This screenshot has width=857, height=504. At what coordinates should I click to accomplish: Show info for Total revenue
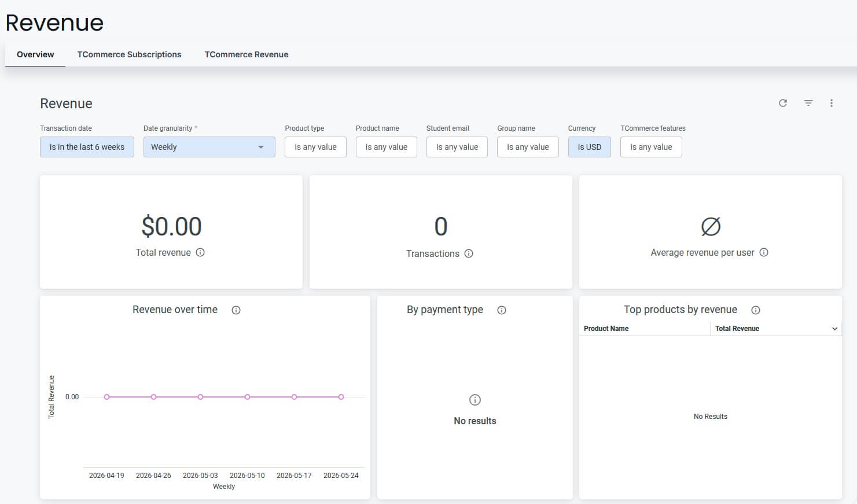(x=200, y=252)
